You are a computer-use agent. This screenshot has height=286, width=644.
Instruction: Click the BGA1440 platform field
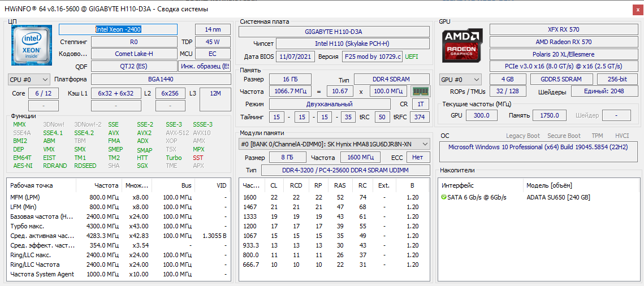point(160,79)
